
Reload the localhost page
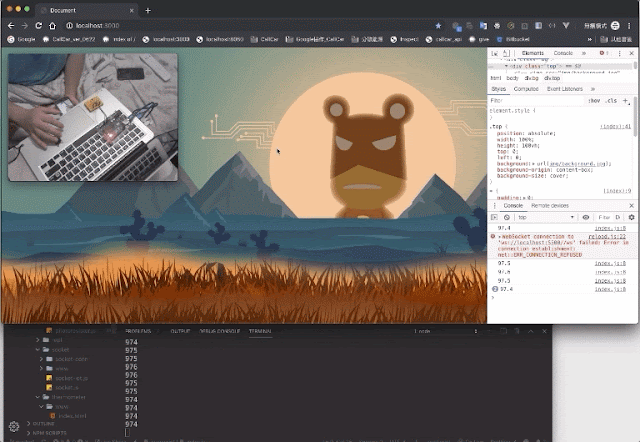pyautogui.click(x=39, y=26)
